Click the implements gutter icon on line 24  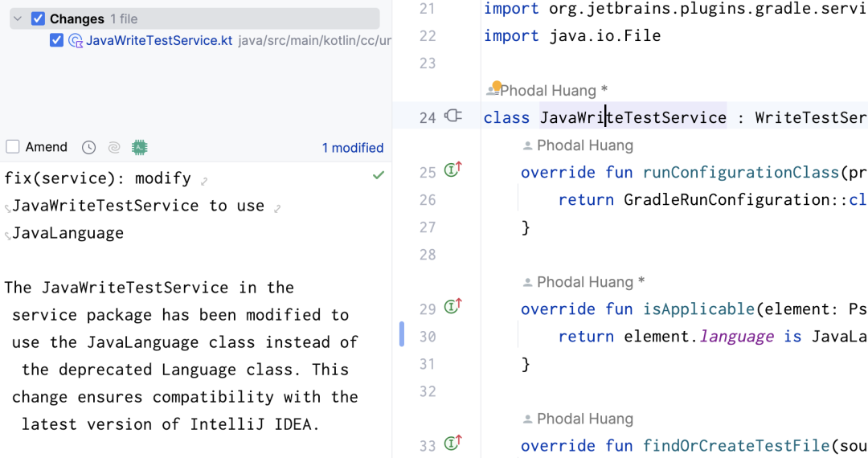coord(452,116)
